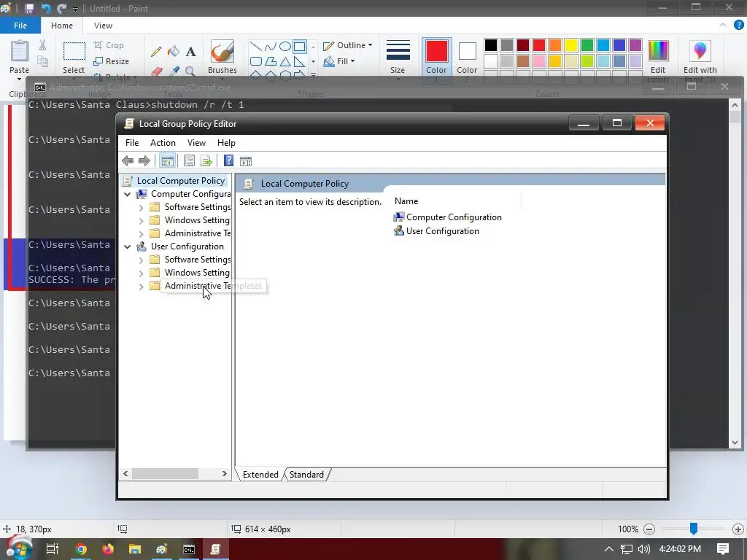Click the tree pane horizontal scrollbar right arrow
747x560 pixels.
(225, 474)
